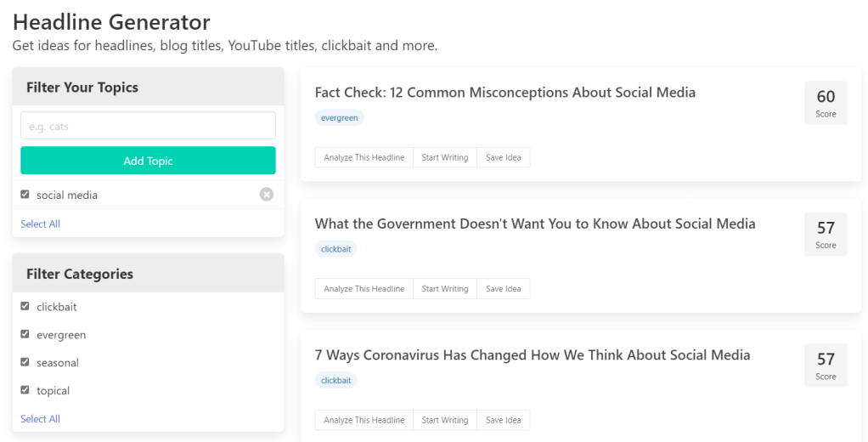Screen dimensions: 868x442
Task: Click the 60 score badge
Action: pyautogui.click(x=826, y=103)
